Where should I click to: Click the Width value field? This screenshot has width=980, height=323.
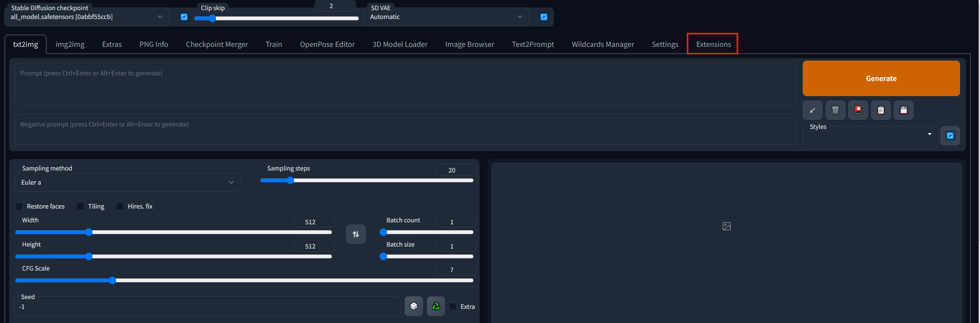click(314, 222)
